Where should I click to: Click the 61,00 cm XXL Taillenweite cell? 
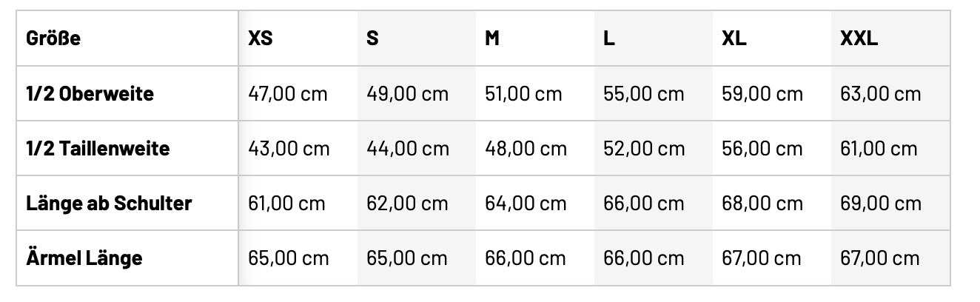(x=879, y=148)
